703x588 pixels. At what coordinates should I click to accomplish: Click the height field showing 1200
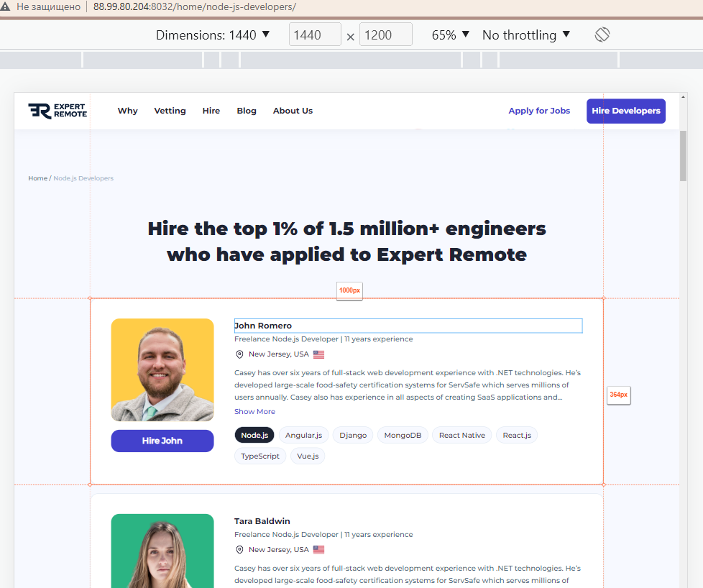click(x=386, y=35)
